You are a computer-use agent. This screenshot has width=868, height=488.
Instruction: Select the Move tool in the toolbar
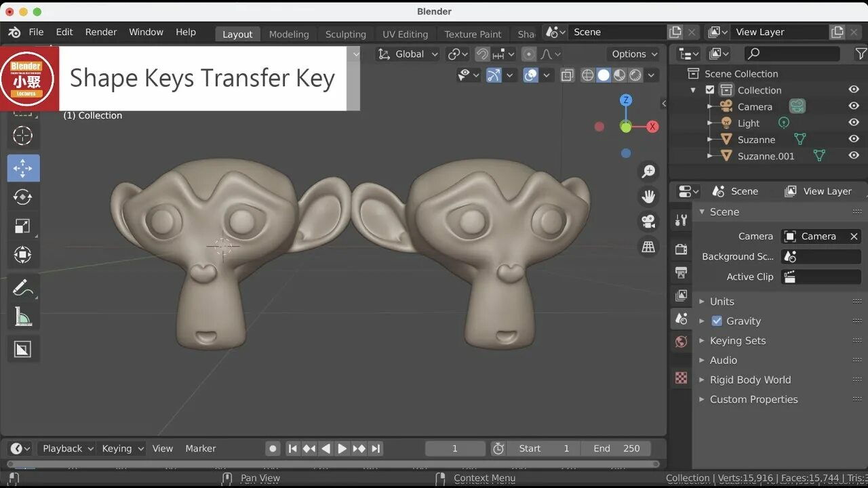[x=23, y=168]
